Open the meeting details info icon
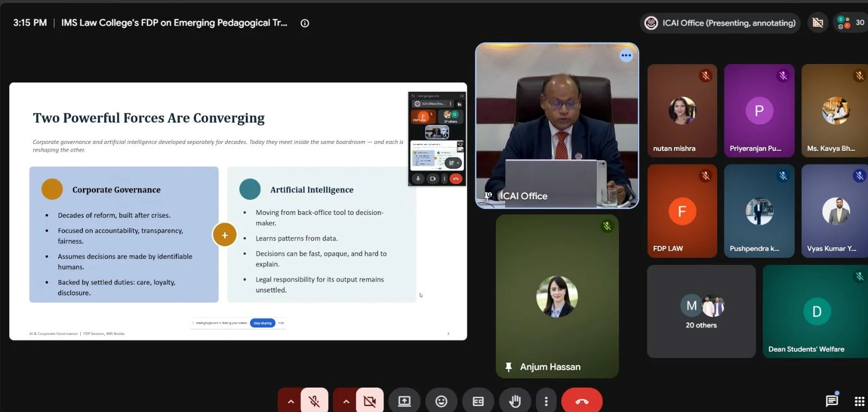 [x=305, y=23]
